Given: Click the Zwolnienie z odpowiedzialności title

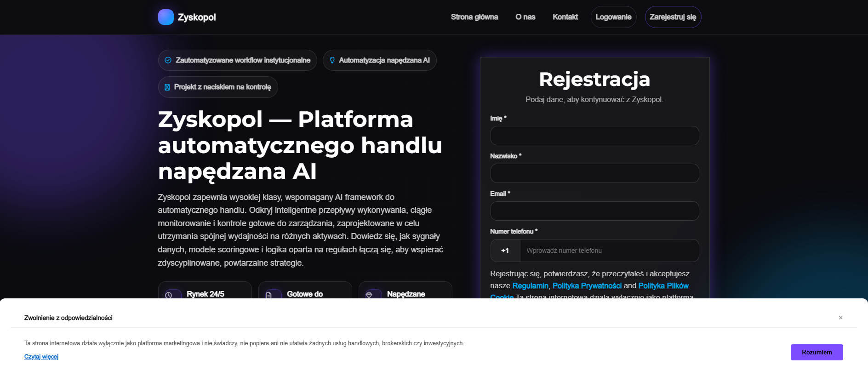Looking at the screenshot, I should (68, 318).
